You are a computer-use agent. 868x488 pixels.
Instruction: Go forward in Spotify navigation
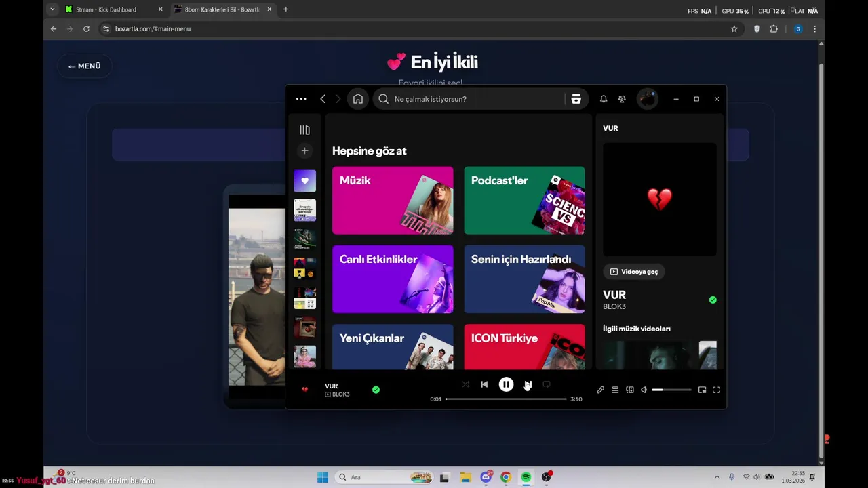(x=338, y=99)
